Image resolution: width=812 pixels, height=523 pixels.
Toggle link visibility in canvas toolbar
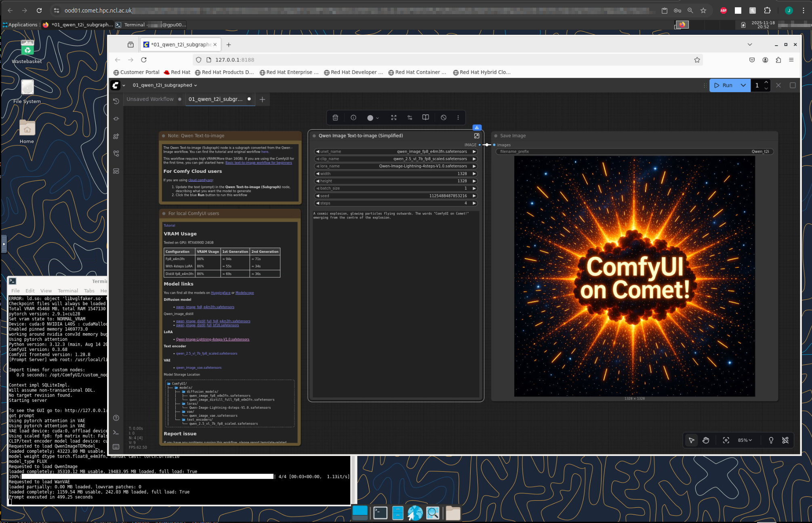(785, 440)
